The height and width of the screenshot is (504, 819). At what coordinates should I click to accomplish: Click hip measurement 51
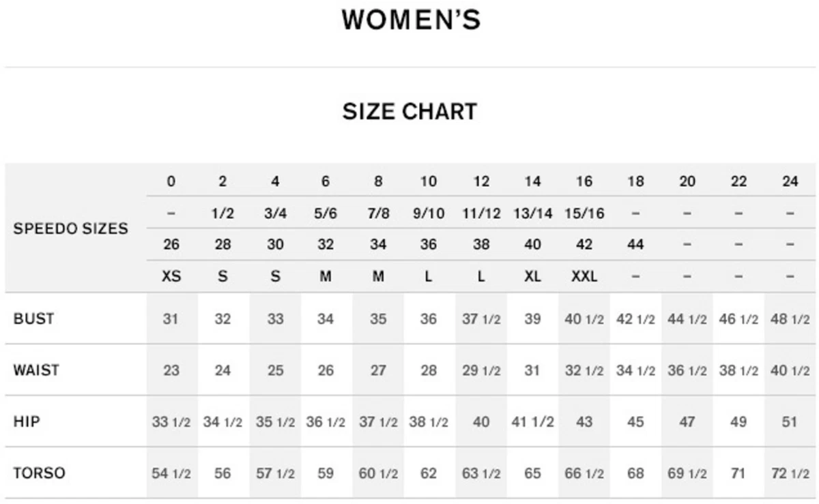point(790,422)
